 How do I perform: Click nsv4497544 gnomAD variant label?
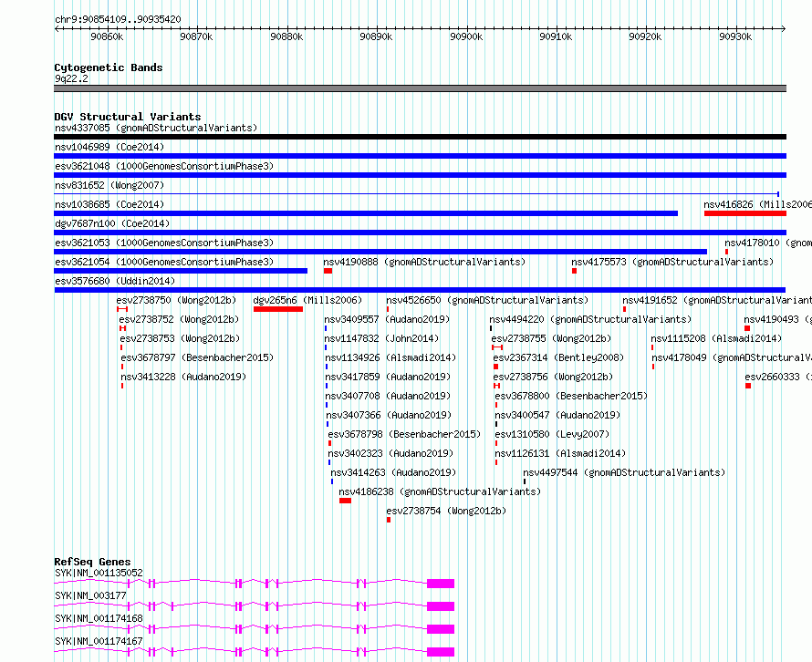[625, 472]
